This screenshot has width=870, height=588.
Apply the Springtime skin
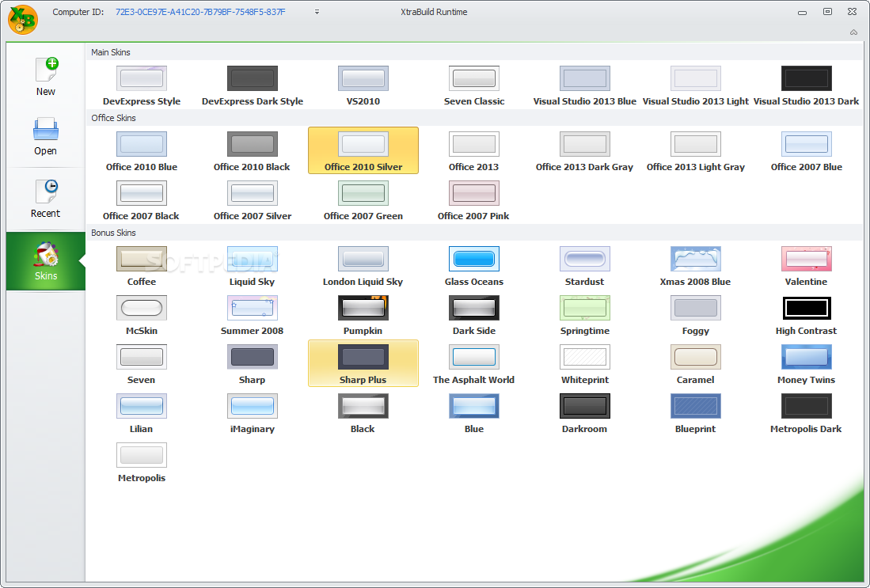tap(585, 315)
